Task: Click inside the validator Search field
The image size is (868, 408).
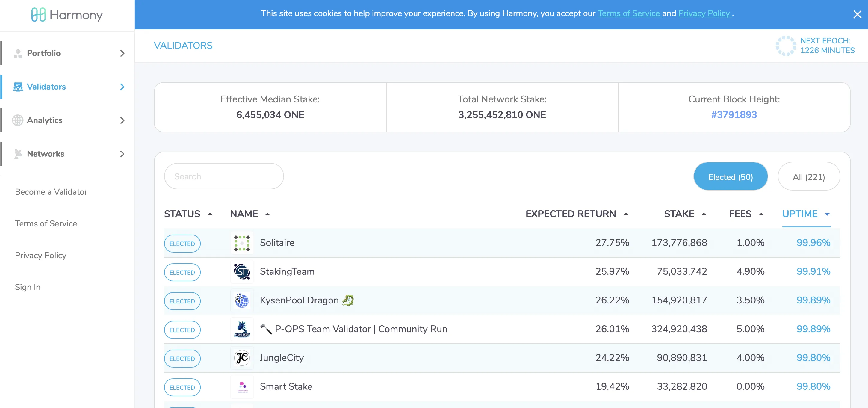Action: click(x=223, y=176)
